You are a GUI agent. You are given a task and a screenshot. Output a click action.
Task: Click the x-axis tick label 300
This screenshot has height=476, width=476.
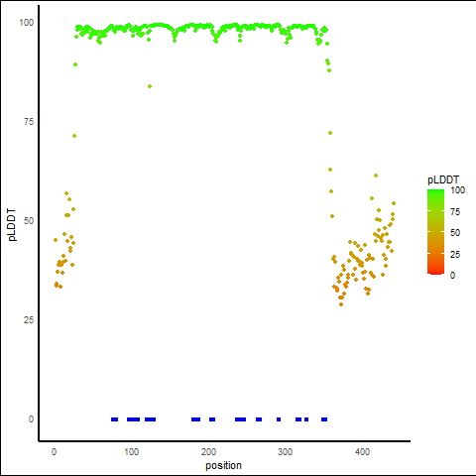pos(285,452)
